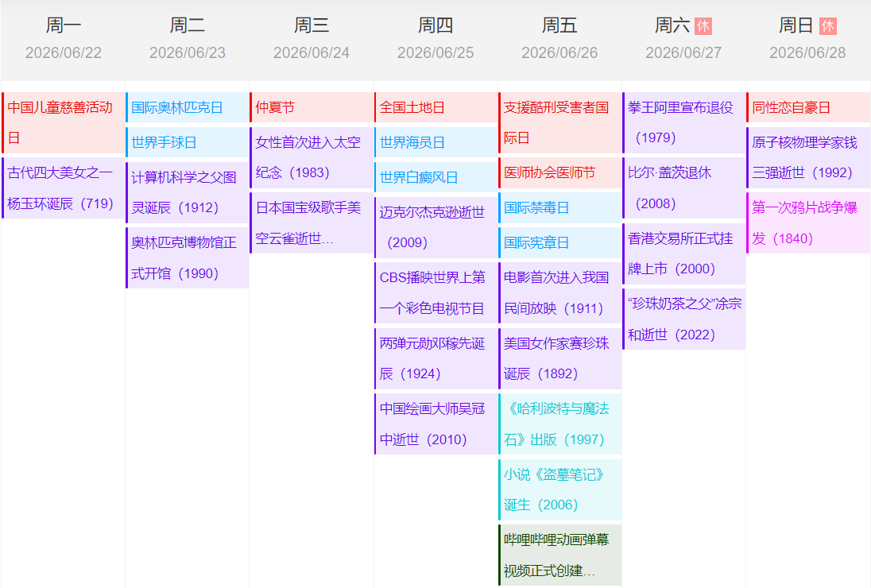
Task: Open 拳王阿里宣布退役 (1979) event
Action: [x=683, y=122]
